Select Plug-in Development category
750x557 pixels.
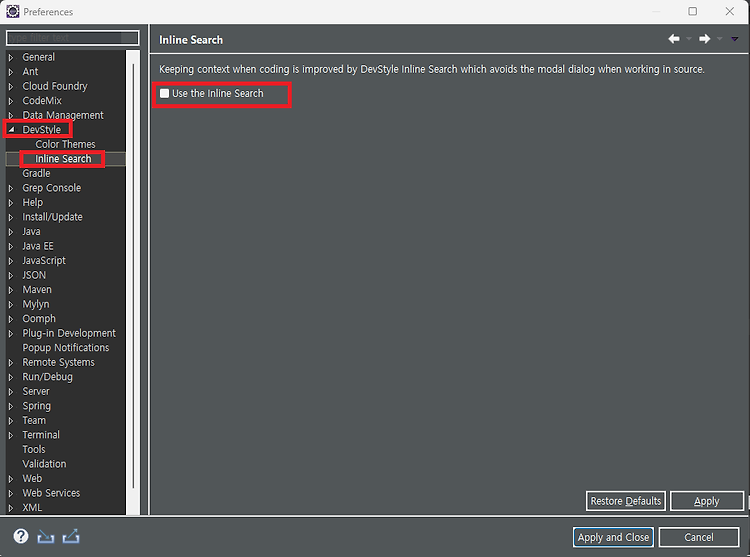coord(69,333)
